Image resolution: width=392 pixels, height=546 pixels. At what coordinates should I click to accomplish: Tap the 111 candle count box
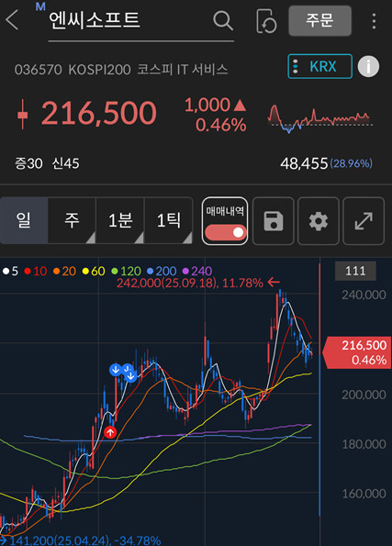(x=355, y=271)
